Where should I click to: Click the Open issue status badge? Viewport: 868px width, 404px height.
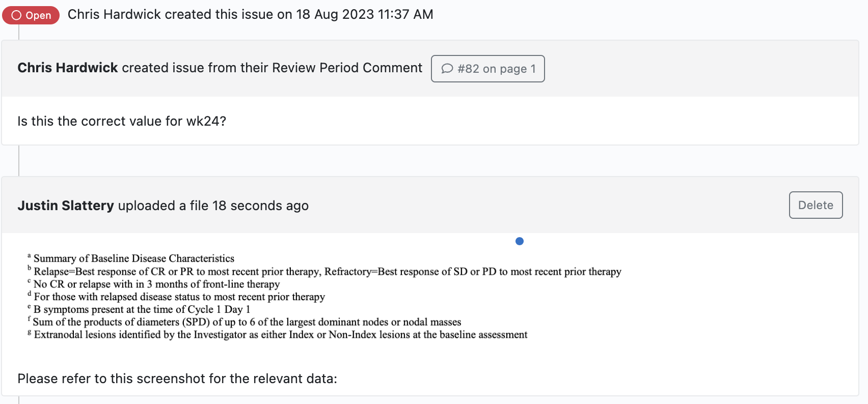point(31,15)
